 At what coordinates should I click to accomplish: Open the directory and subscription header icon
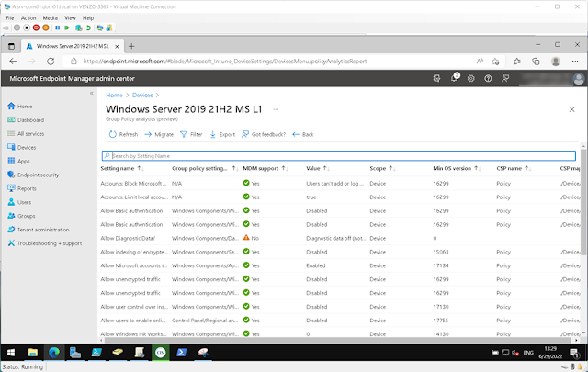(436, 78)
